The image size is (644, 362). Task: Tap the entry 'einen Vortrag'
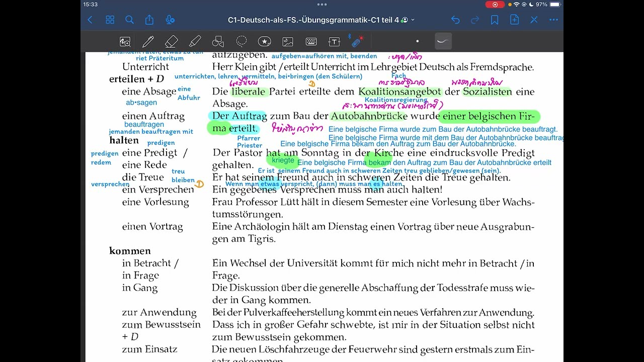coord(152,227)
